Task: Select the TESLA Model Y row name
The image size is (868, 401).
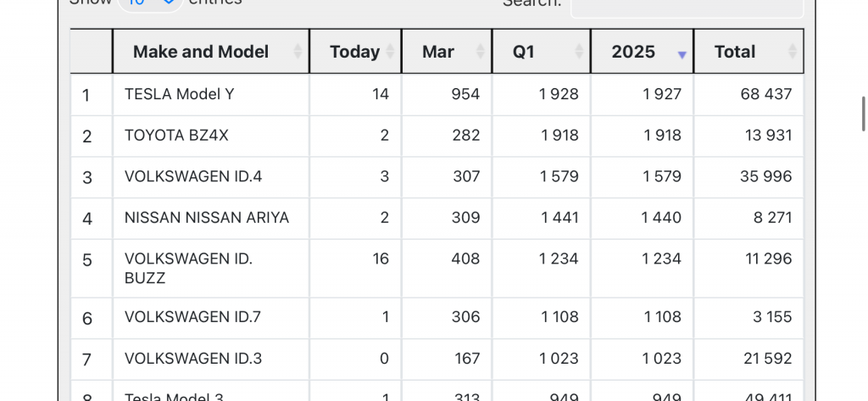Action: (x=179, y=94)
